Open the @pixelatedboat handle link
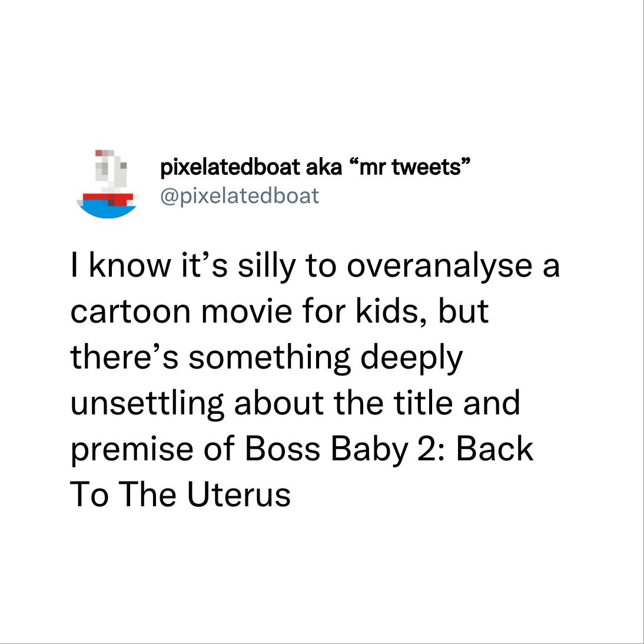644x644 pixels. coord(240,197)
